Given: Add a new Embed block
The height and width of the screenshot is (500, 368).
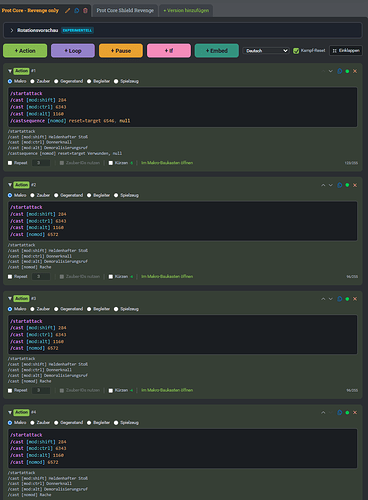Looking at the screenshot, I should pyautogui.click(x=217, y=51).
